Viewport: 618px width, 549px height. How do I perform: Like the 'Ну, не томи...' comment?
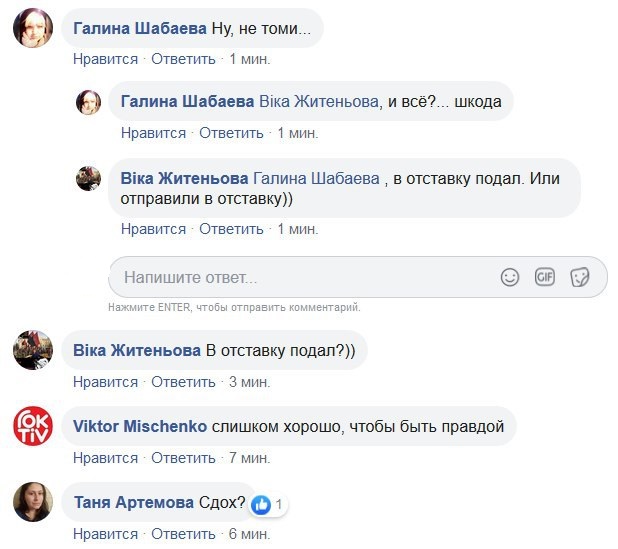click(105, 59)
